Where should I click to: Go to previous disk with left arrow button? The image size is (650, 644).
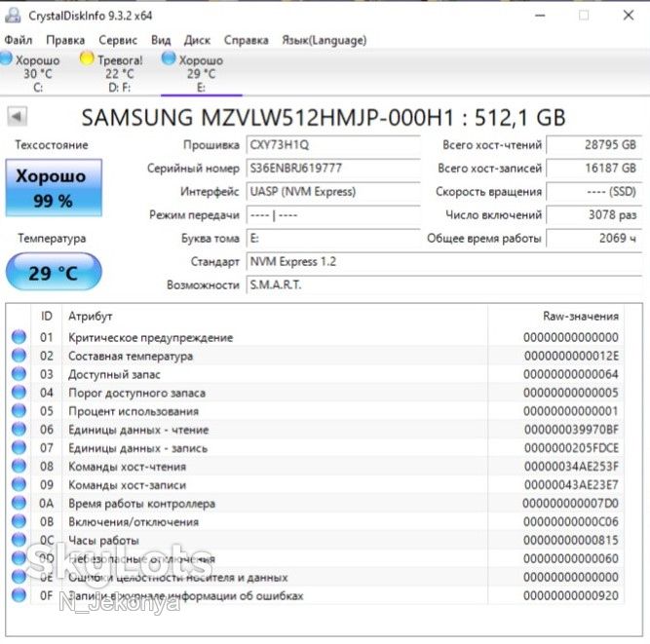[x=18, y=117]
